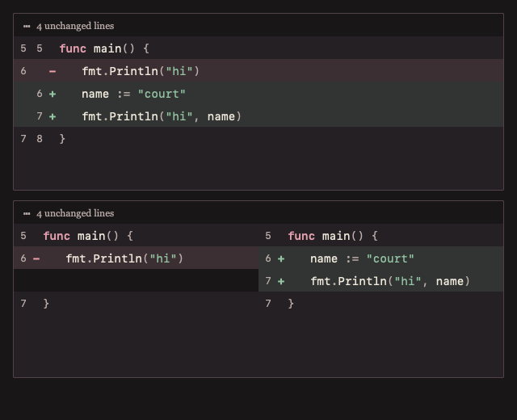Select the removed fmt.Println("hi") line in the unified diff

pyautogui.click(x=258, y=70)
